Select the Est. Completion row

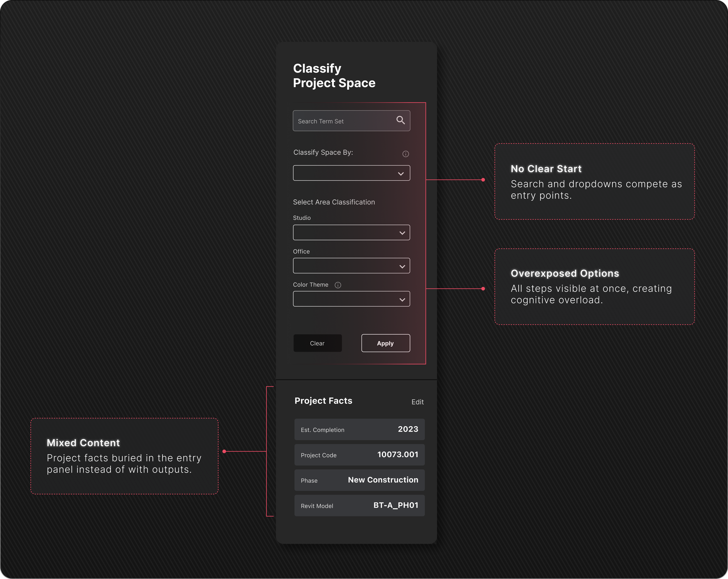359,429
